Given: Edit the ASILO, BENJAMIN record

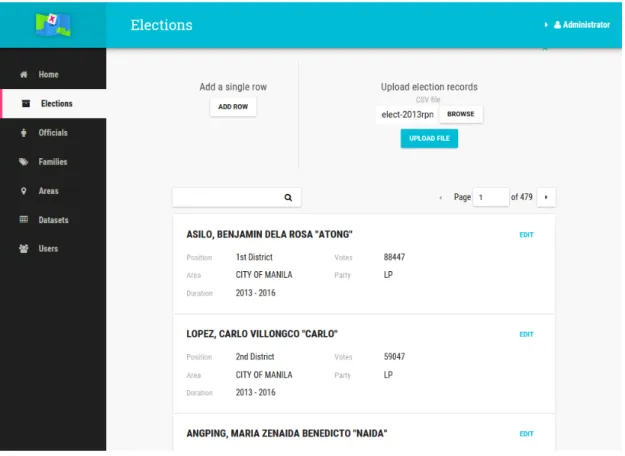Looking at the screenshot, I should click(x=526, y=235).
